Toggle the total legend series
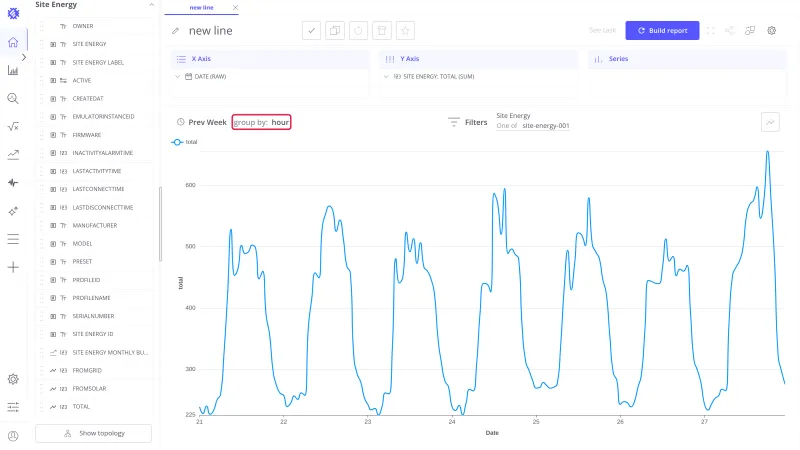The width and height of the screenshot is (800, 450). [184, 142]
